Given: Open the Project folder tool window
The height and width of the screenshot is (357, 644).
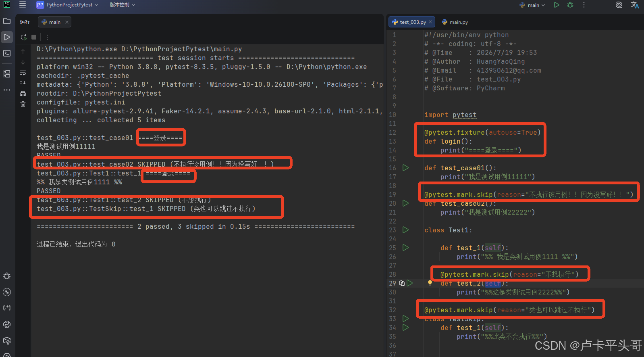Looking at the screenshot, I should (7, 21).
